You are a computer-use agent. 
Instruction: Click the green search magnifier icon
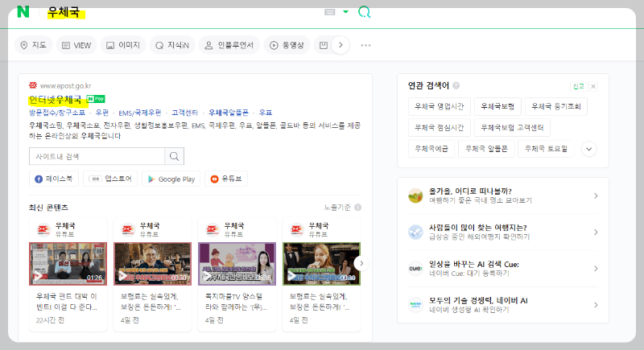364,12
